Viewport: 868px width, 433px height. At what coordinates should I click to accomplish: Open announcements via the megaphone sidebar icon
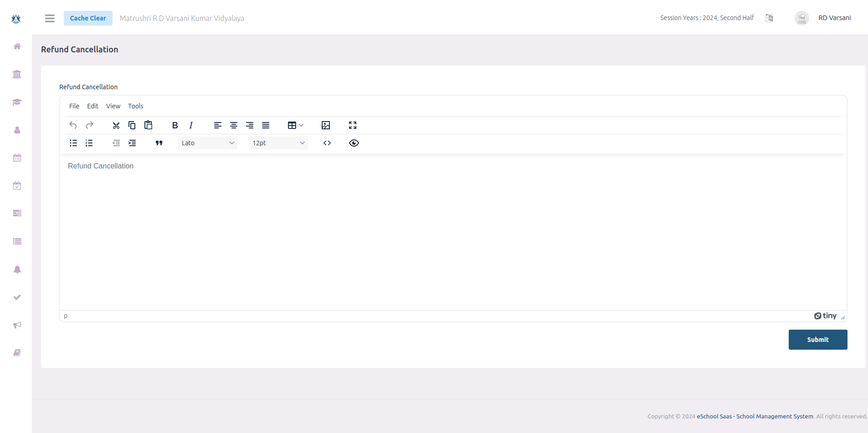point(17,325)
